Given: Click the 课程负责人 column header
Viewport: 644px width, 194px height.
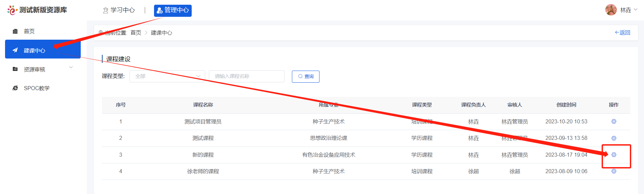Looking at the screenshot, I should click(x=473, y=105).
